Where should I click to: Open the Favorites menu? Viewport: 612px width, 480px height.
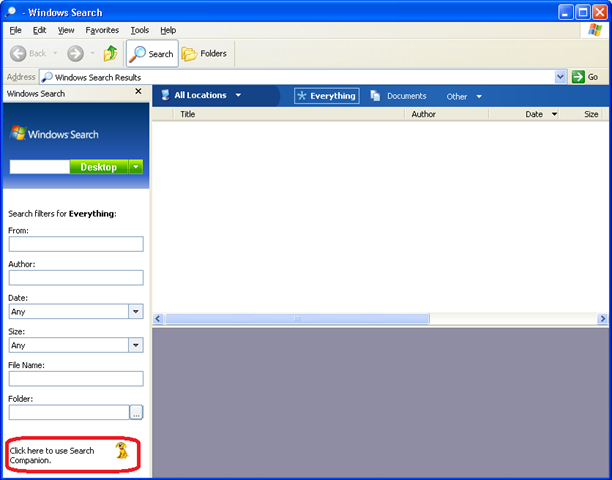(x=102, y=30)
